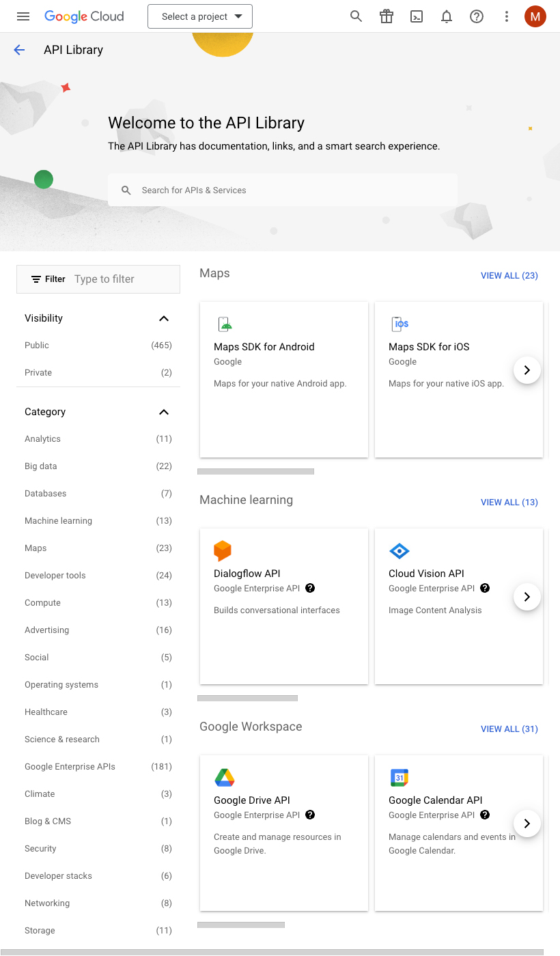The image size is (560, 956).
Task: Select the Machine learning category filter
Action: click(x=98, y=521)
